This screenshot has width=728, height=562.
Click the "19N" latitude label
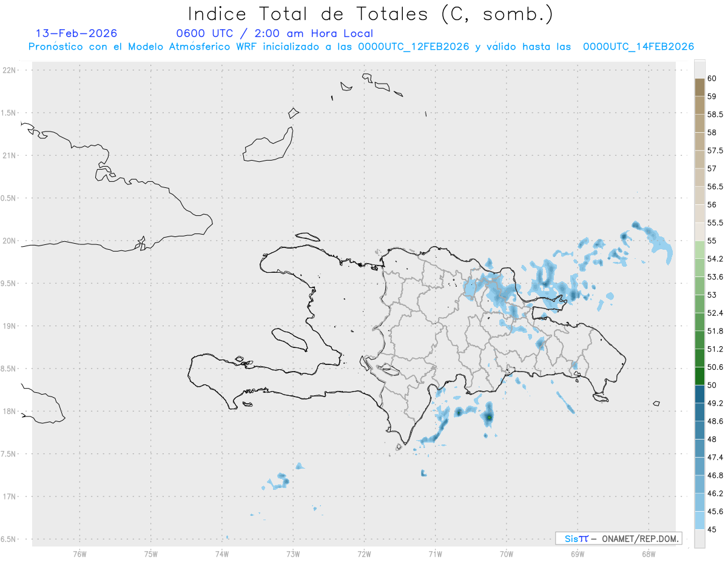(x=10, y=326)
